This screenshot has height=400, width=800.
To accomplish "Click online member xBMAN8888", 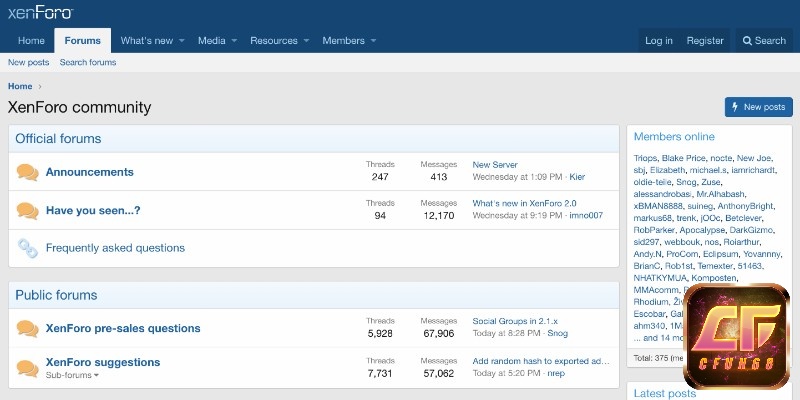I will [658, 206].
